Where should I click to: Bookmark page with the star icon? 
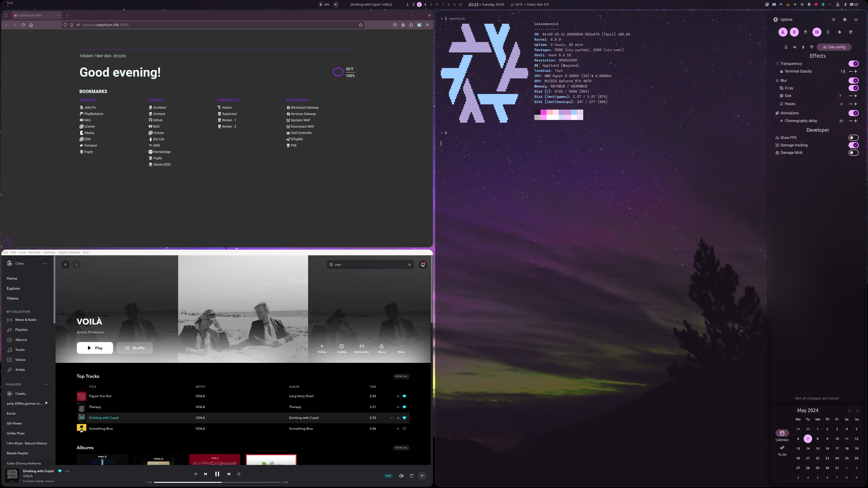361,25
